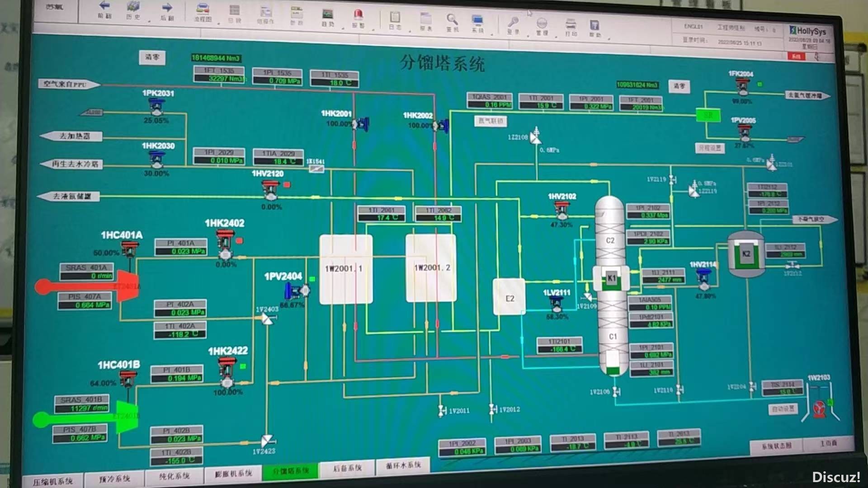The height and width of the screenshot is (488, 868).
Task: Click the green square block left of 1PV2005
Action: [x=708, y=116]
